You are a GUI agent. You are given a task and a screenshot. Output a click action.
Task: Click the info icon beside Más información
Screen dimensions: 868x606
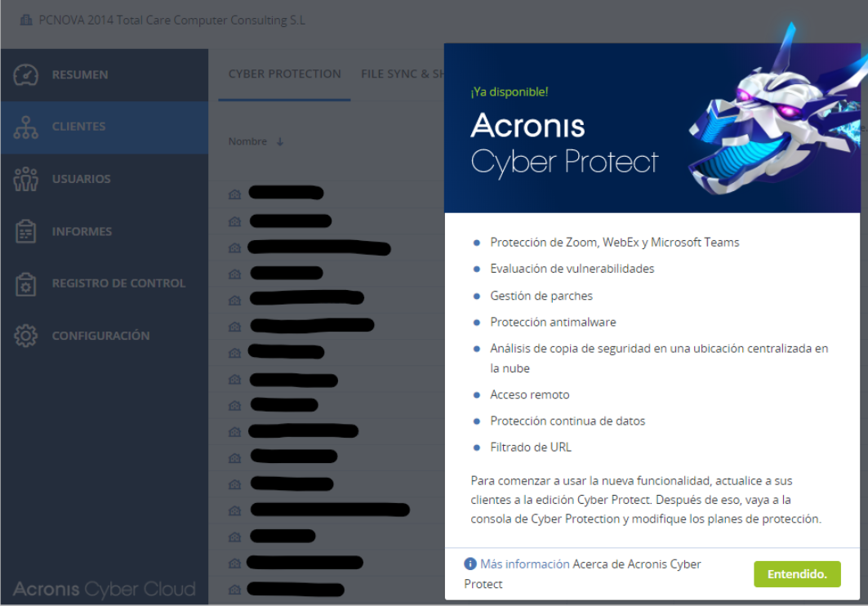click(470, 564)
